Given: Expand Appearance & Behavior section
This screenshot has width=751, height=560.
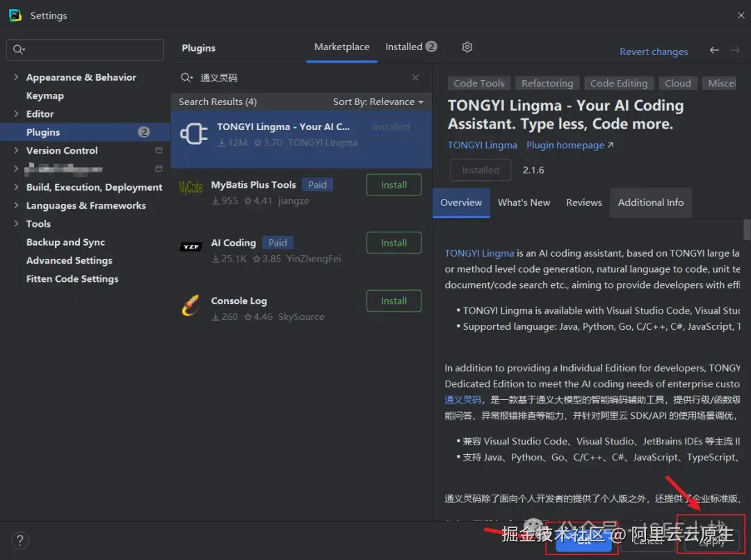Looking at the screenshot, I should pos(16,77).
